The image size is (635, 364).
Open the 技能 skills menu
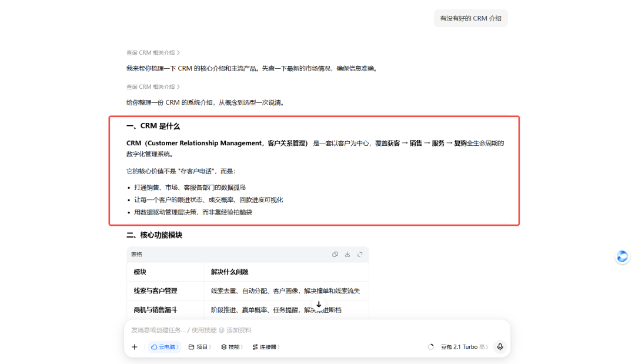click(232, 347)
